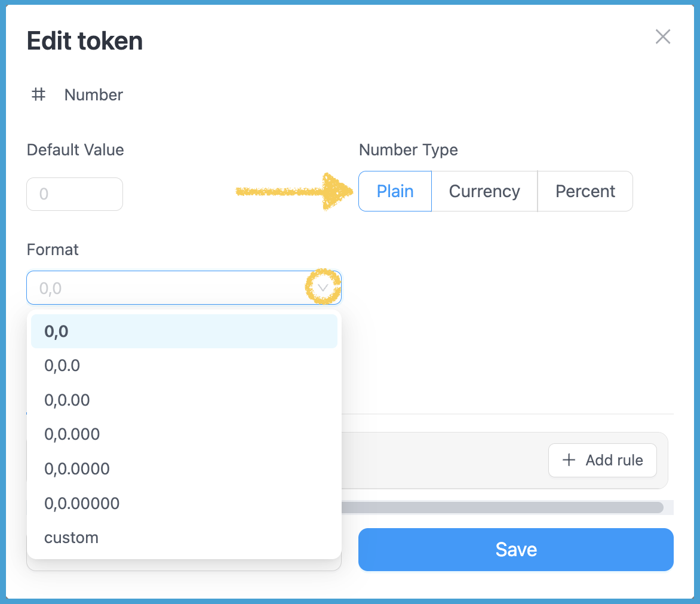
Task: Choose the 0,0.0000 format option
Action: pyautogui.click(x=184, y=468)
